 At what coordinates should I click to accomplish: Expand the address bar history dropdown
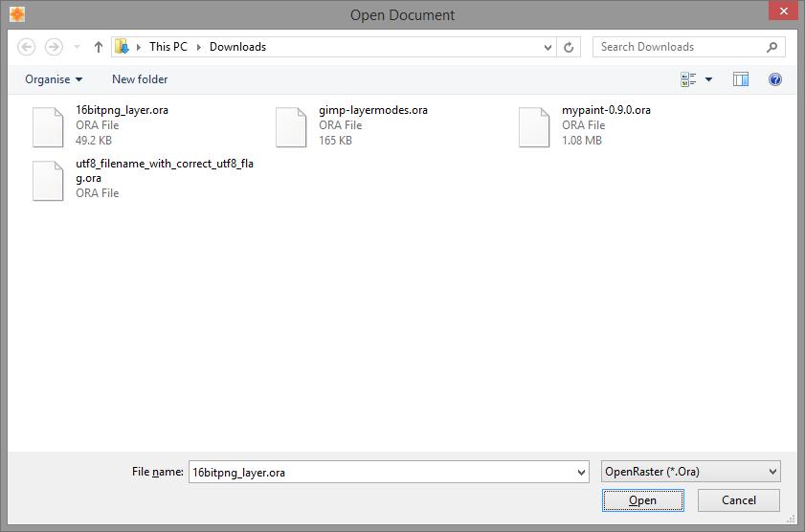pos(548,47)
